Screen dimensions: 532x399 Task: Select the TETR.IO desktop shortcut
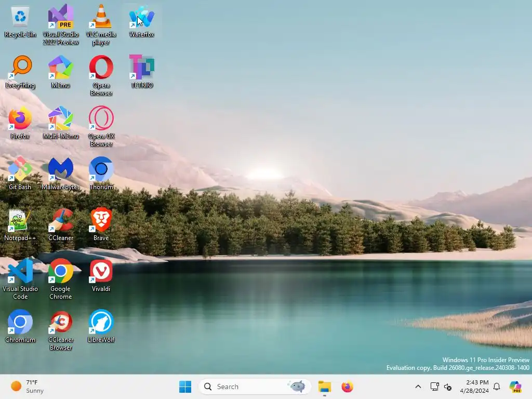click(x=142, y=72)
